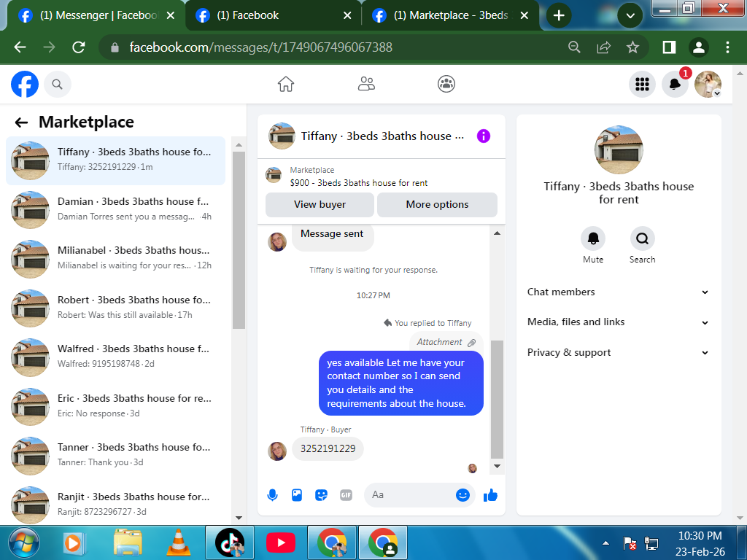Switch to the (1) Facebook tab
The image size is (747, 560).
pyautogui.click(x=274, y=15)
